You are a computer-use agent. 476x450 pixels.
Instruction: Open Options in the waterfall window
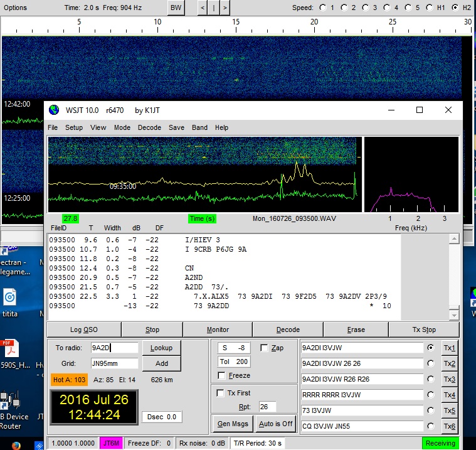[15, 8]
